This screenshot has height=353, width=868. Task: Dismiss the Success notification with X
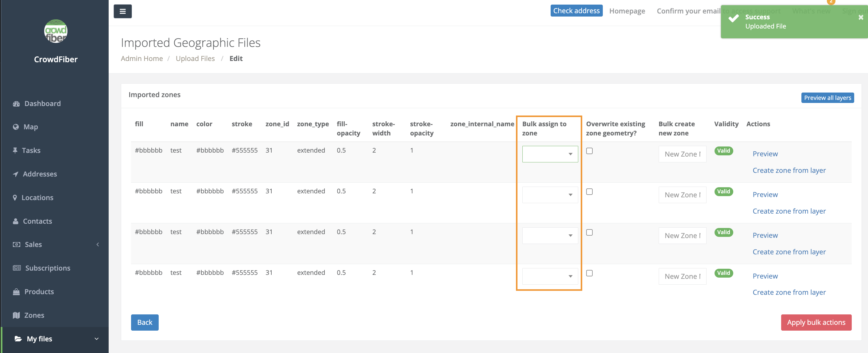coord(861,17)
